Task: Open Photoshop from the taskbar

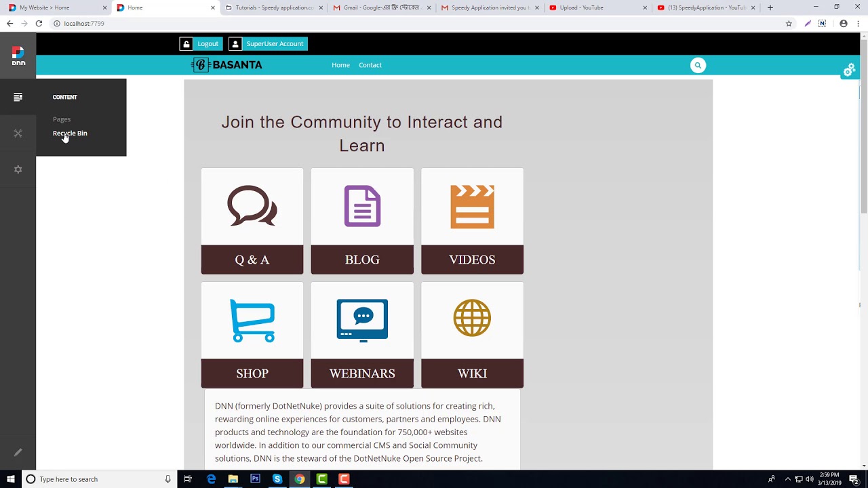Action: [255, 479]
